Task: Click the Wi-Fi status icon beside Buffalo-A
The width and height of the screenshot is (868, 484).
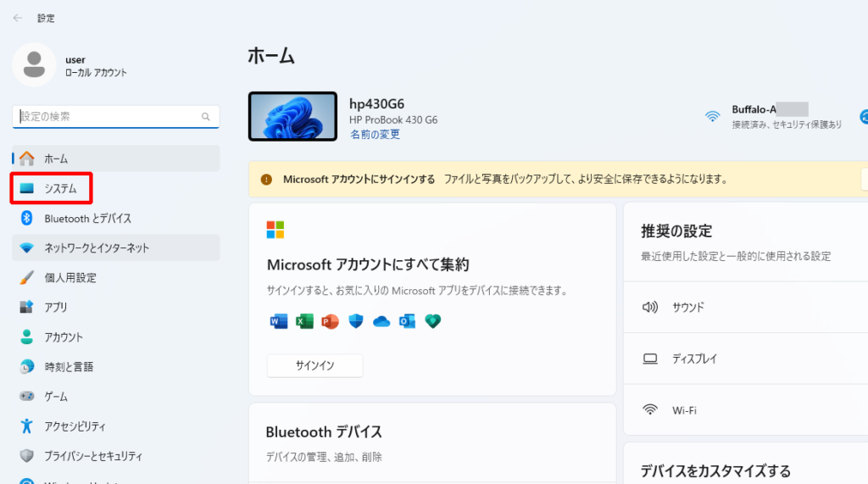Action: (x=712, y=116)
